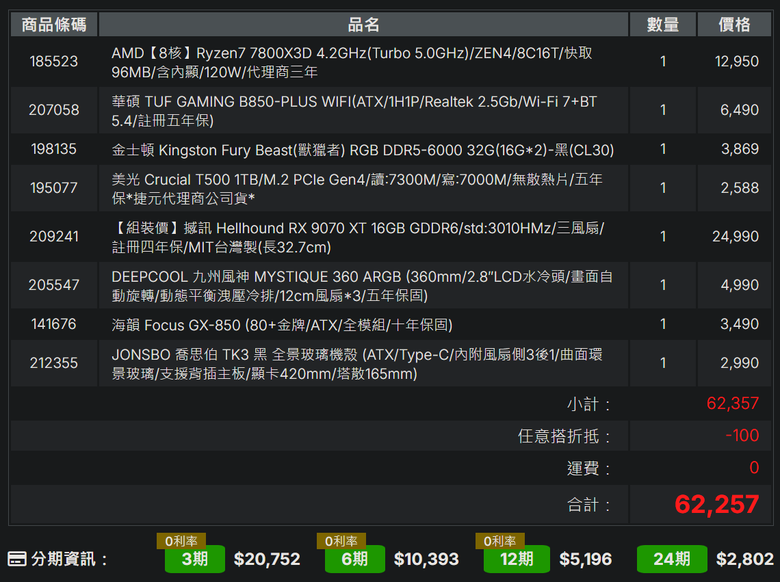Click the 運費 label
This screenshot has height=582, width=780.
(x=588, y=469)
